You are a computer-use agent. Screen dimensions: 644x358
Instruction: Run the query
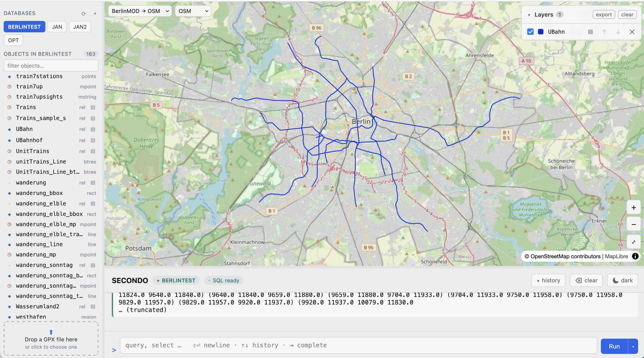[614, 346]
